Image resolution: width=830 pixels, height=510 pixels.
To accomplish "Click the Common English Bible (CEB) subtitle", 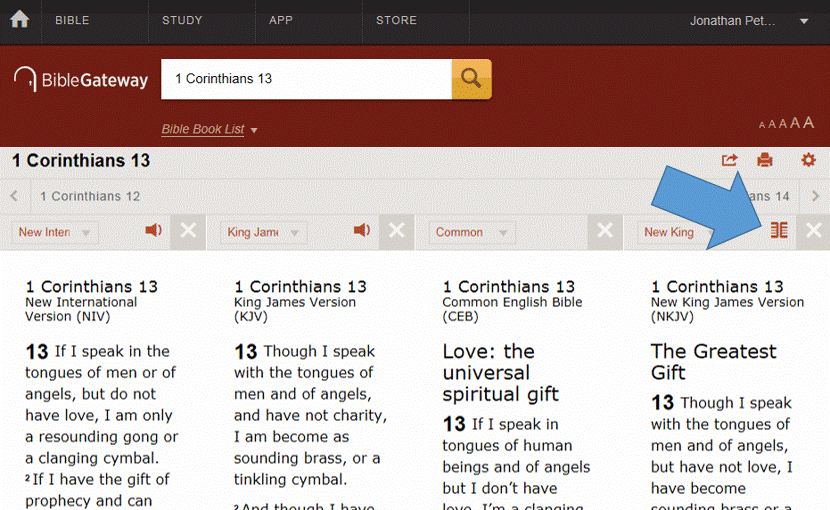I will point(512,309).
